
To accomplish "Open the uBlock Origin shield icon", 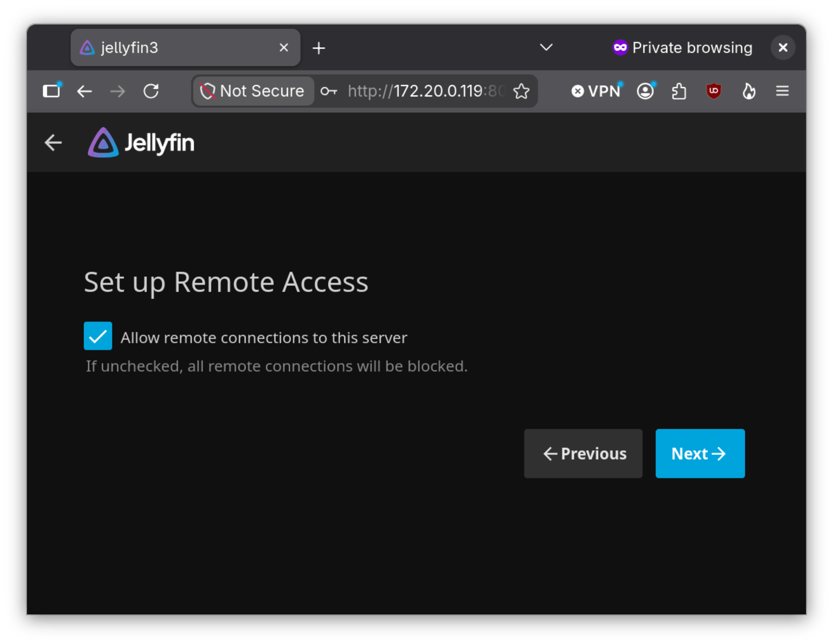I will (x=714, y=91).
